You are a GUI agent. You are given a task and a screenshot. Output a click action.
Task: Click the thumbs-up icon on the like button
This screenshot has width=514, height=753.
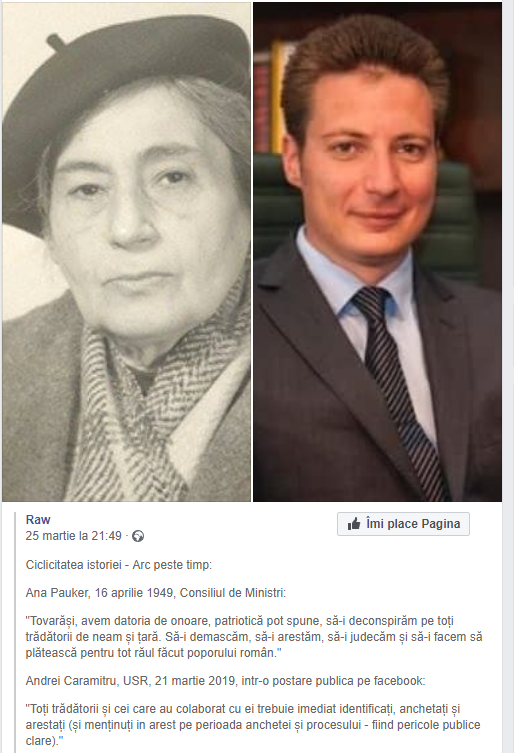354,523
